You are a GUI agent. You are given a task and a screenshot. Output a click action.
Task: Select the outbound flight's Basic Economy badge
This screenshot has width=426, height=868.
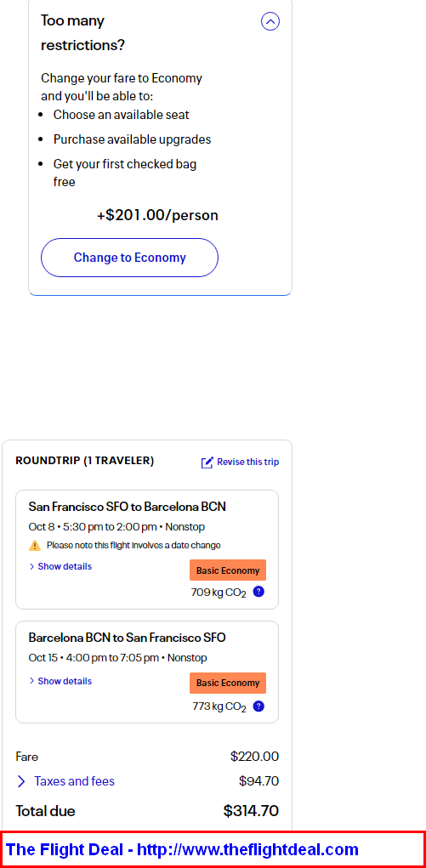228,570
